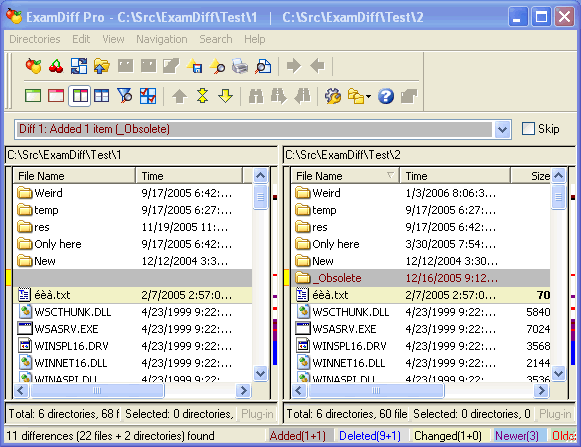581x447 pixels.
Task: Click the Find Next binoculars icon
Action: pos(279,96)
